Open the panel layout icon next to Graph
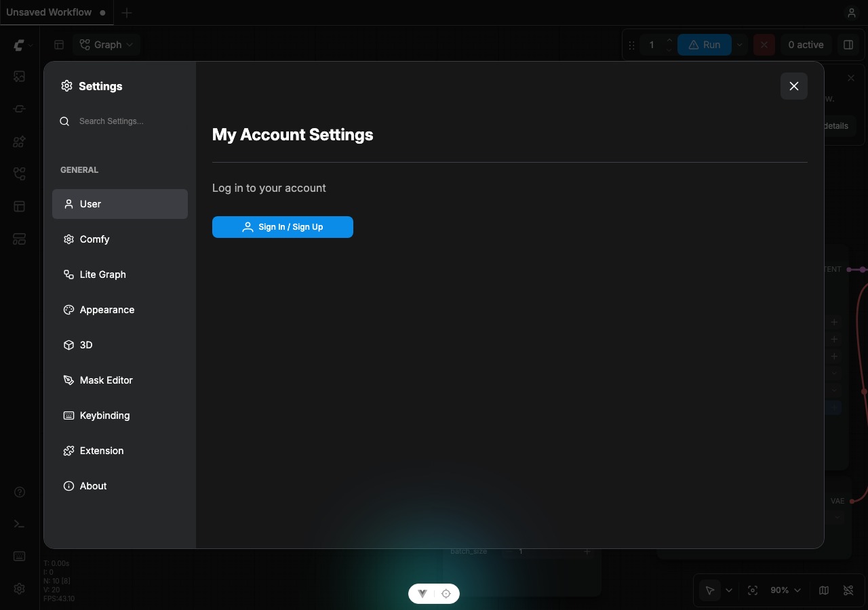The image size is (868, 610). pos(59,45)
